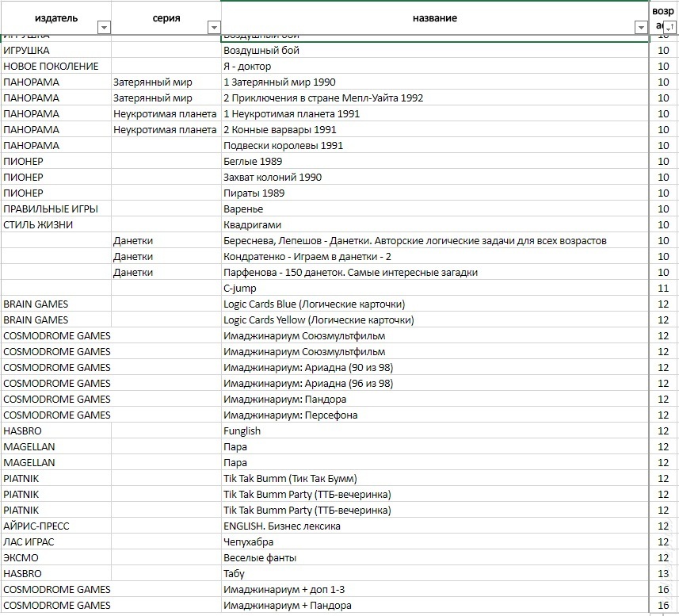Select cell 'Пираты 1989'
The image size is (679, 616).
click(x=435, y=193)
